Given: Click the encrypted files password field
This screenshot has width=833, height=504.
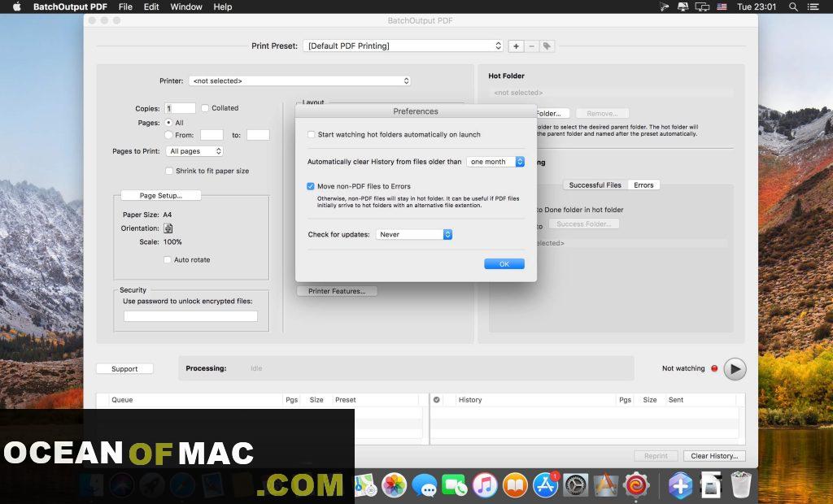Looking at the screenshot, I should pos(190,316).
